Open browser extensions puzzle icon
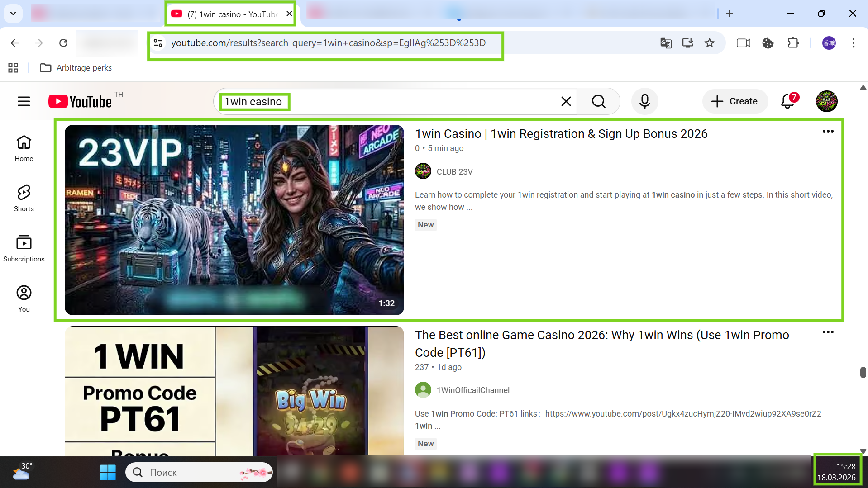The image size is (868, 488). 793,43
